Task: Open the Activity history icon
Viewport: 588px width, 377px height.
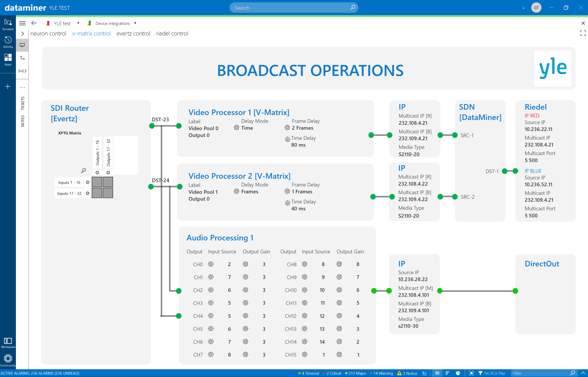Action: point(8,42)
